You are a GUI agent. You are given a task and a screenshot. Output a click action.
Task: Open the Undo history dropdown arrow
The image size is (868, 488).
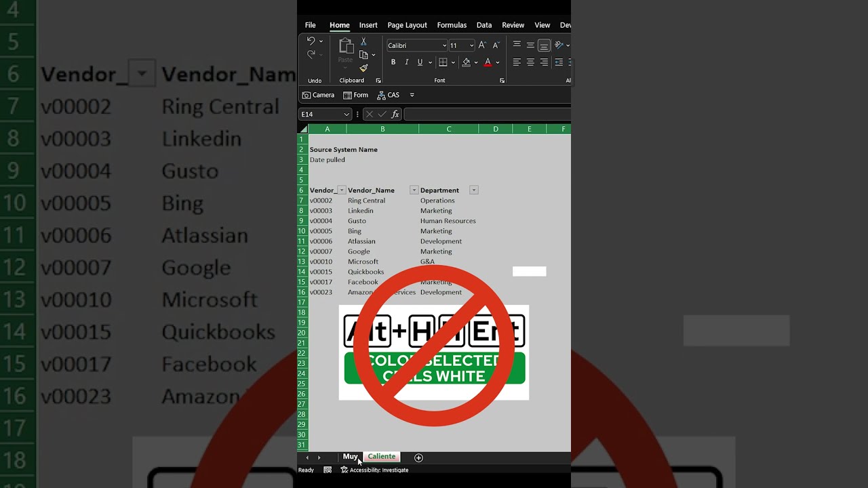321,41
